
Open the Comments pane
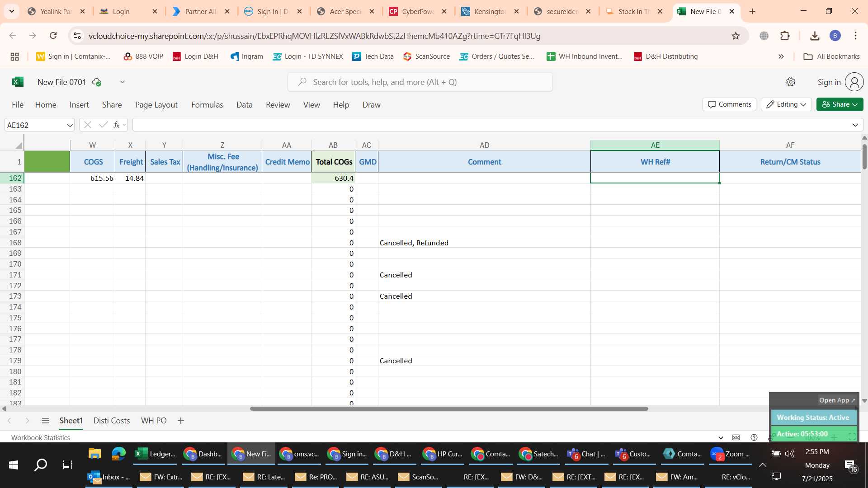click(729, 104)
